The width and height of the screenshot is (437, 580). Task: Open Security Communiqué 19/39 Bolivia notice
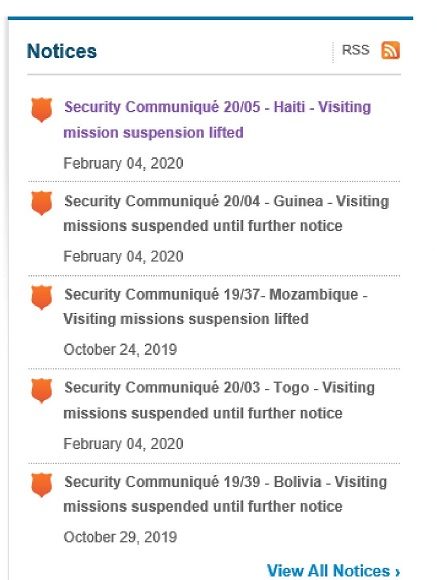pyautogui.click(x=225, y=494)
